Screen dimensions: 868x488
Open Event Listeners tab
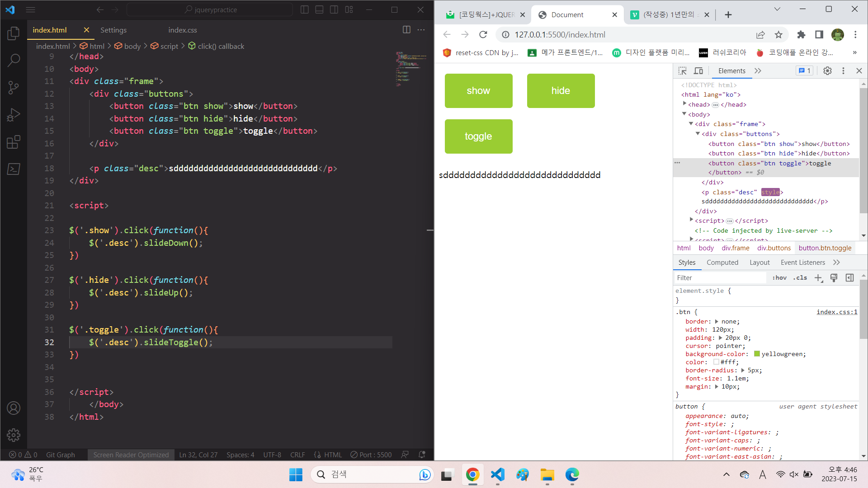point(803,263)
